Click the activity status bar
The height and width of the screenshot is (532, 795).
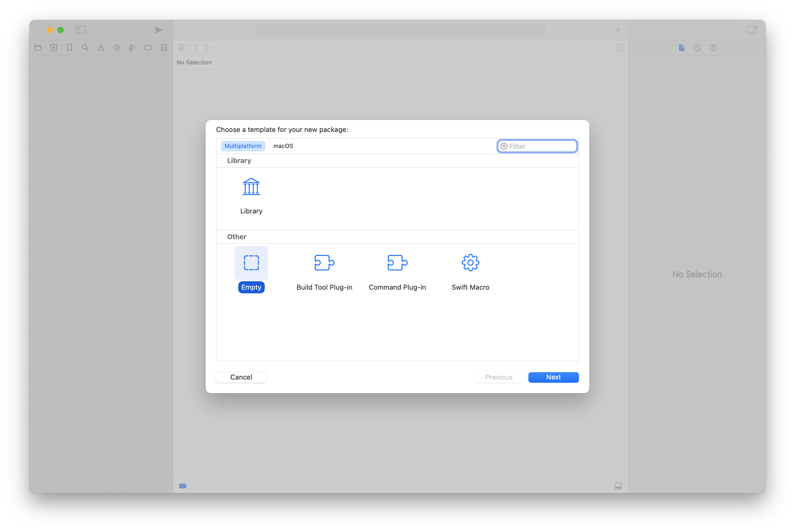click(400, 30)
